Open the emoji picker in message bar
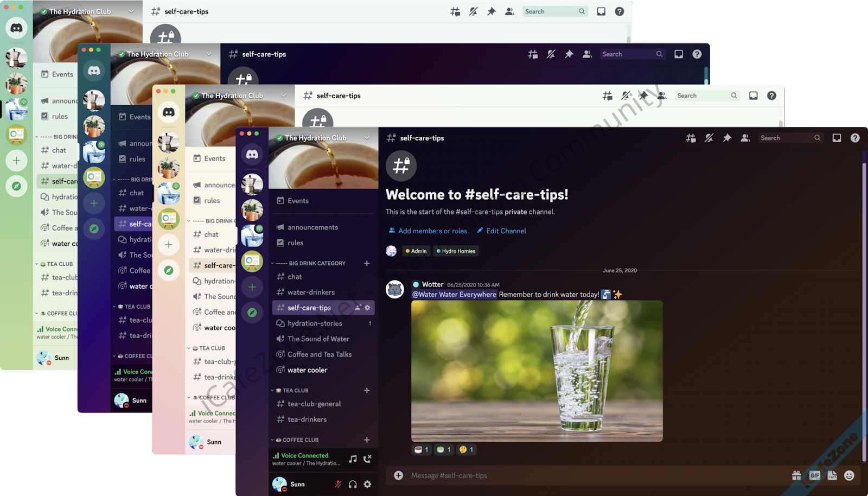This screenshot has height=496, width=868. pos(849,475)
